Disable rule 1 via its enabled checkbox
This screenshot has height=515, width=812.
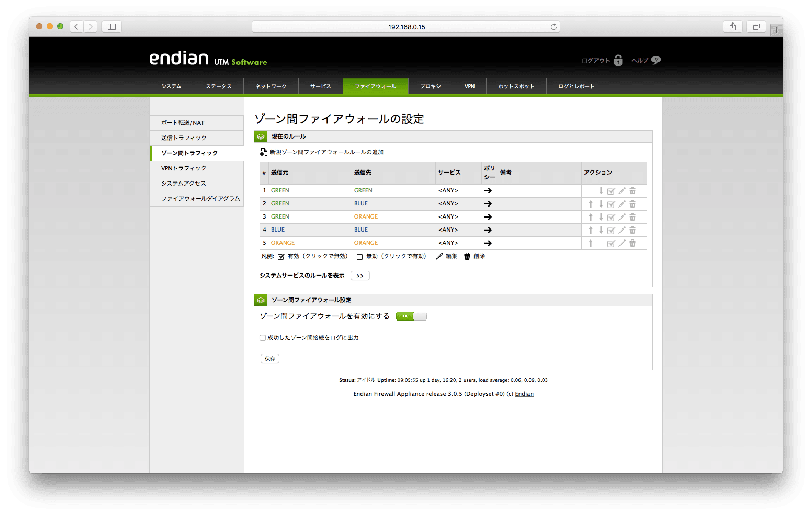coord(611,191)
